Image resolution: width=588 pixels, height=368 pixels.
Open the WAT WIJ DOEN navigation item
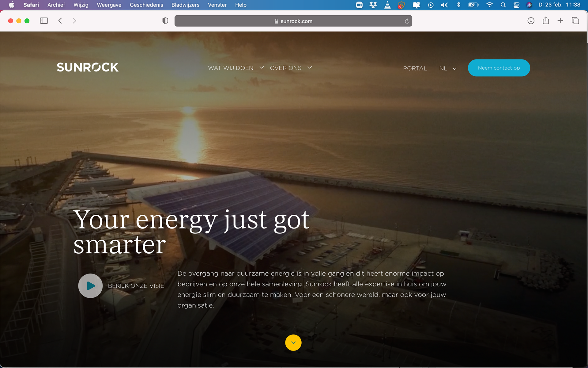click(x=231, y=68)
